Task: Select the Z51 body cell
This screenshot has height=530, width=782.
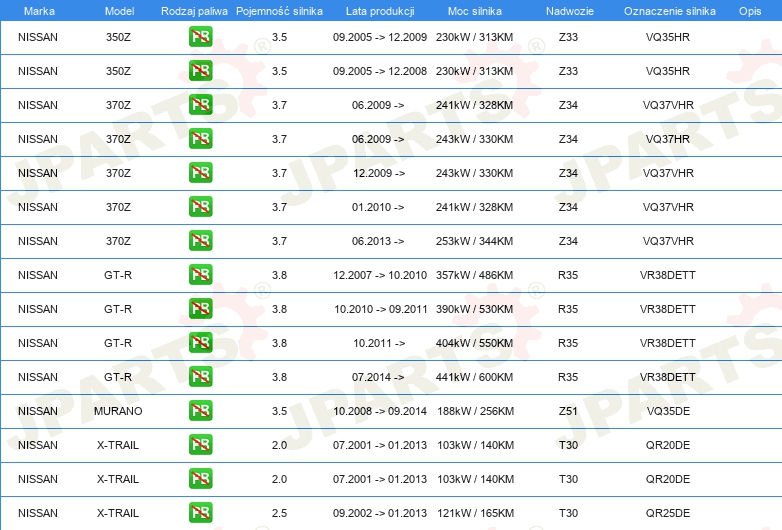Action: tap(568, 411)
